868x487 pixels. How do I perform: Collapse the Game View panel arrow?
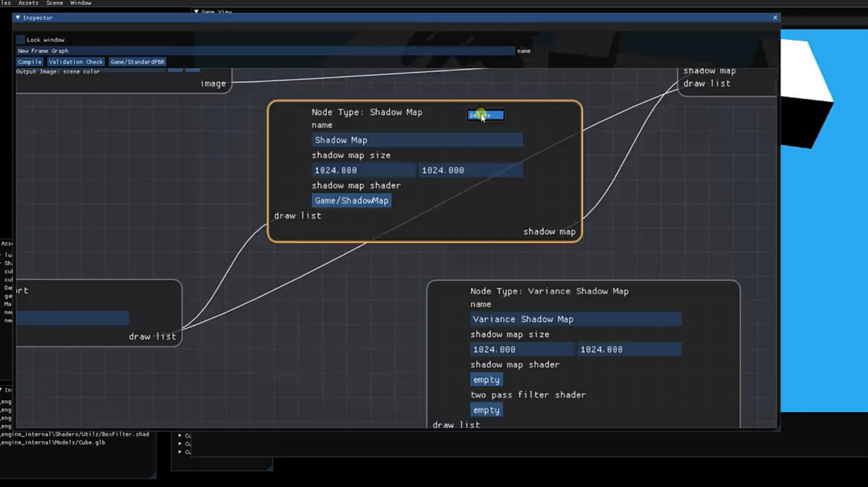coord(197,11)
